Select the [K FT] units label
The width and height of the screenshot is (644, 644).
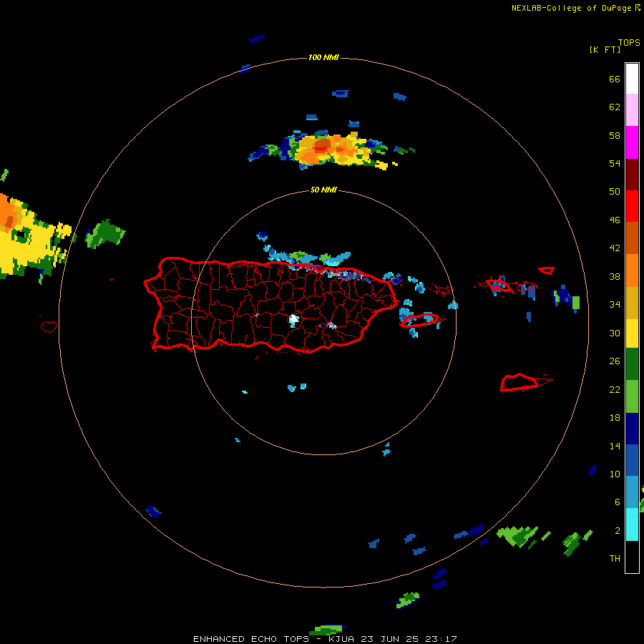605,49
